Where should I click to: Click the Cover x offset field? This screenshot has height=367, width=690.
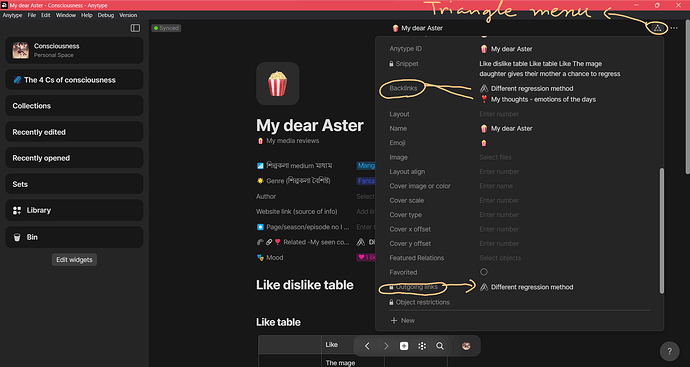pos(499,229)
